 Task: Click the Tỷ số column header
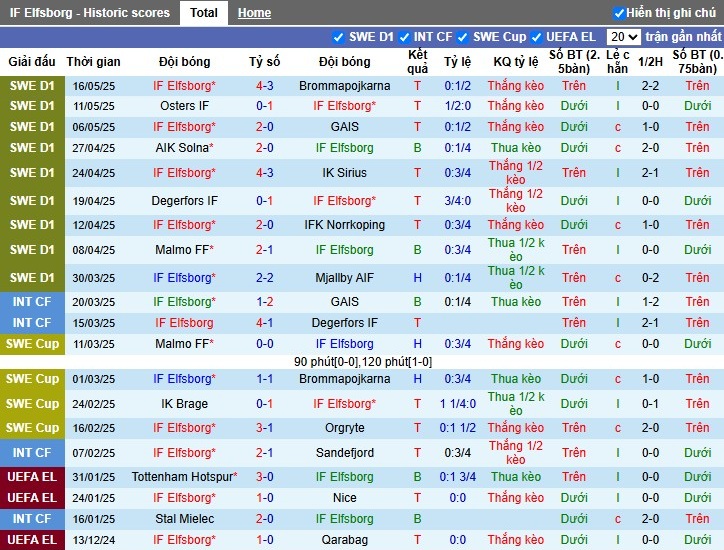click(x=265, y=61)
